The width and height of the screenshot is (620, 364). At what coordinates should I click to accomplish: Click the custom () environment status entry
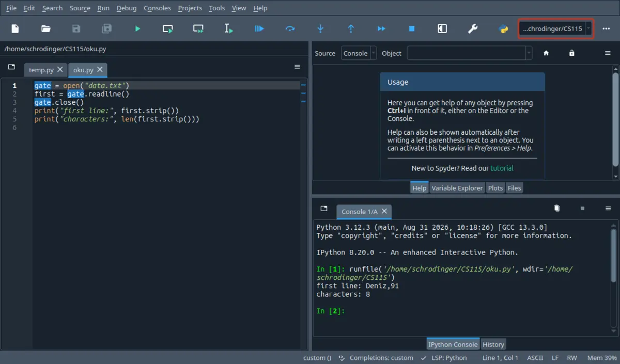coord(317,358)
